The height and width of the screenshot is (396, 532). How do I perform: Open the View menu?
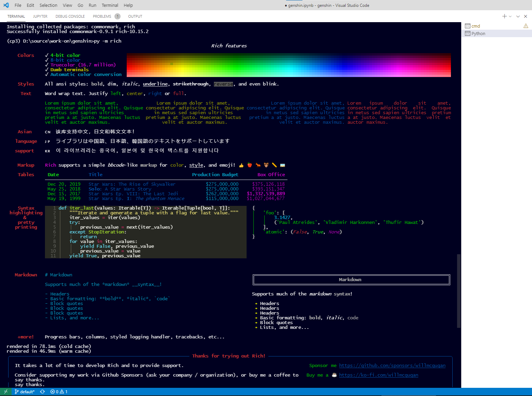[67, 5]
